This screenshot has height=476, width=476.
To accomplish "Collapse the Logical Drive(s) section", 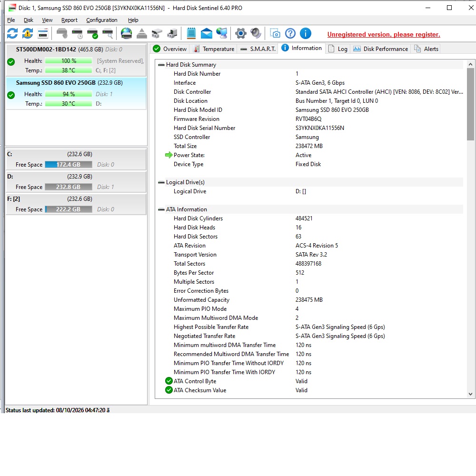I will (x=161, y=182).
